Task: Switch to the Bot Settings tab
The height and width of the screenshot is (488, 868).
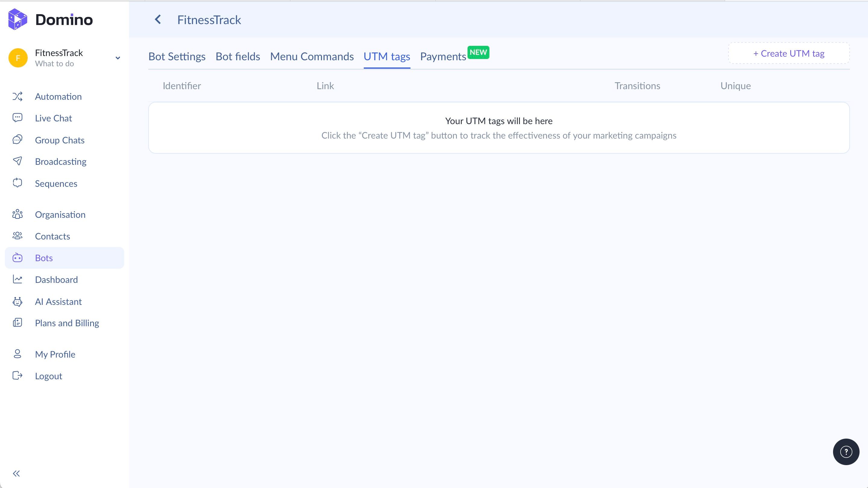Action: pyautogui.click(x=177, y=57)
